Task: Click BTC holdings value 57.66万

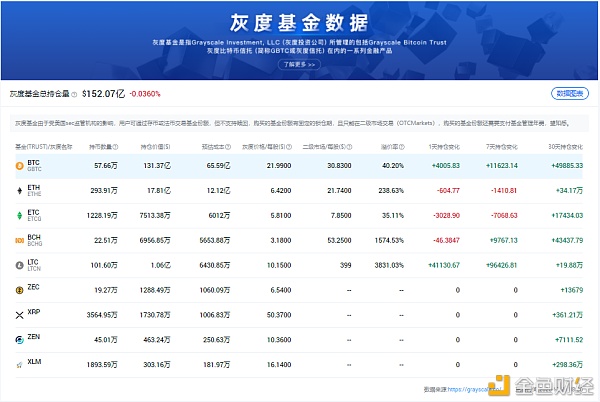Action: pos(106,166)
